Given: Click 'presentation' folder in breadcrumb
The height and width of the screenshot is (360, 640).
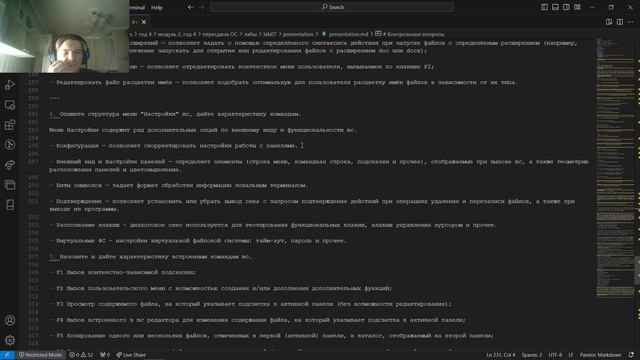Looking at the screenshot, I should coord(298,34).
